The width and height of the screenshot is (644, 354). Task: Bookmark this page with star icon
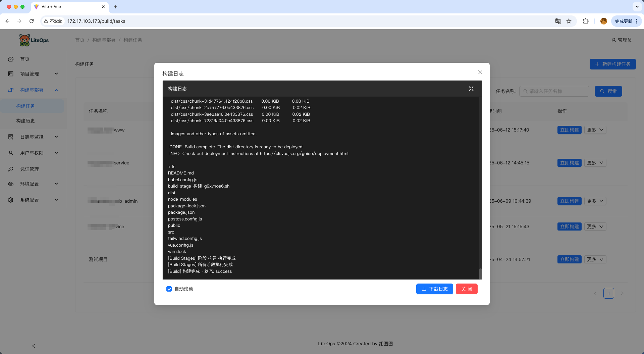click(569, 21)
